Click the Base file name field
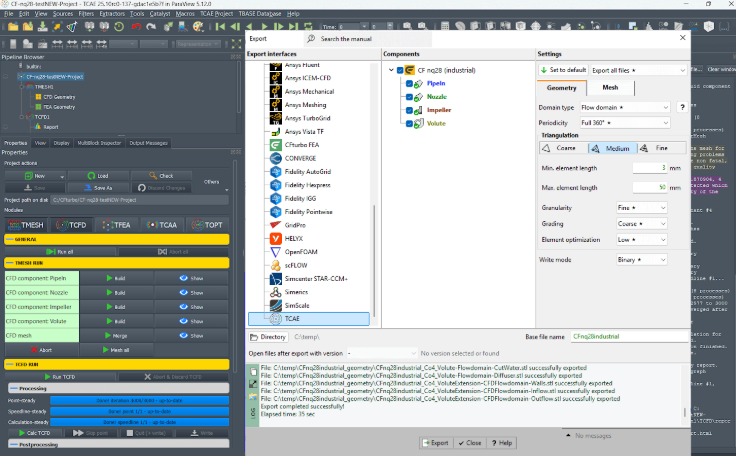The image size is (736, 456). pyautogui.click(x=629, y=337)
